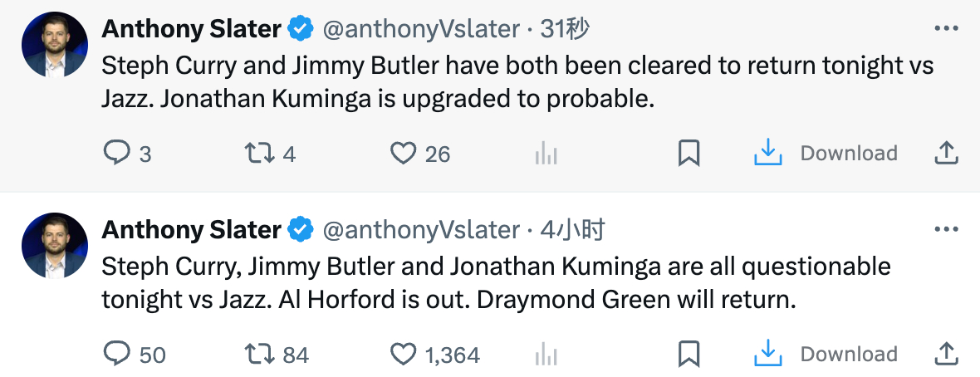
Task: Share the first tweet
Action: (x=947, y=154)
